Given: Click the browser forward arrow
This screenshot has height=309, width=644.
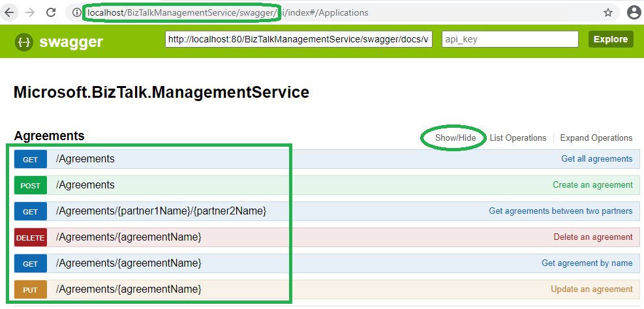Looking at the screenshot, I should coord(31,12).
